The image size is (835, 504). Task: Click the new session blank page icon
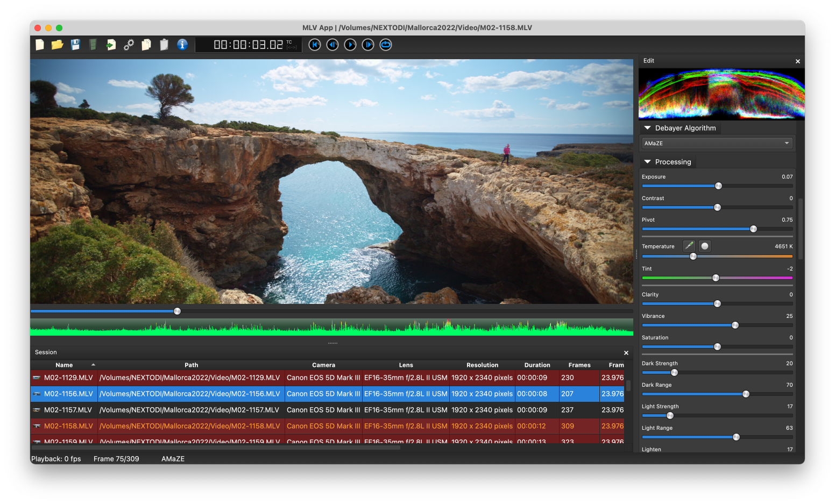pyautogui.click(x=40, y=45)
